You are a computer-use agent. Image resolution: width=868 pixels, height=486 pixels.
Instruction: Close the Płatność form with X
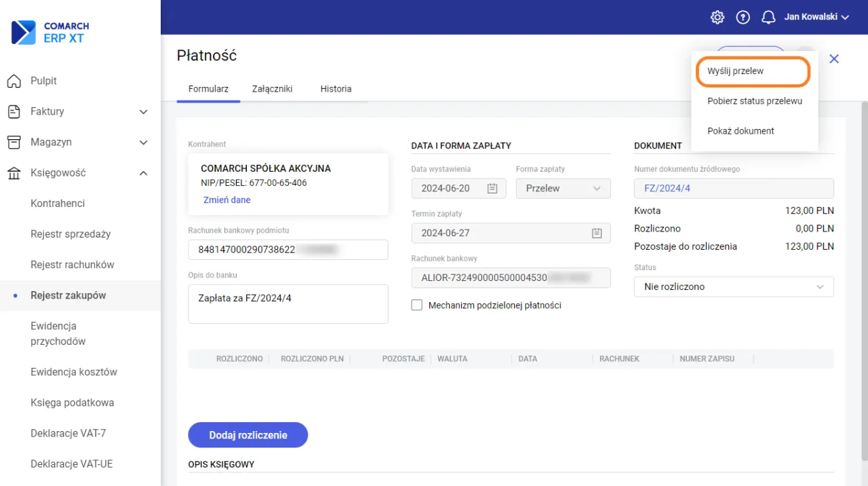coord(834,59)
